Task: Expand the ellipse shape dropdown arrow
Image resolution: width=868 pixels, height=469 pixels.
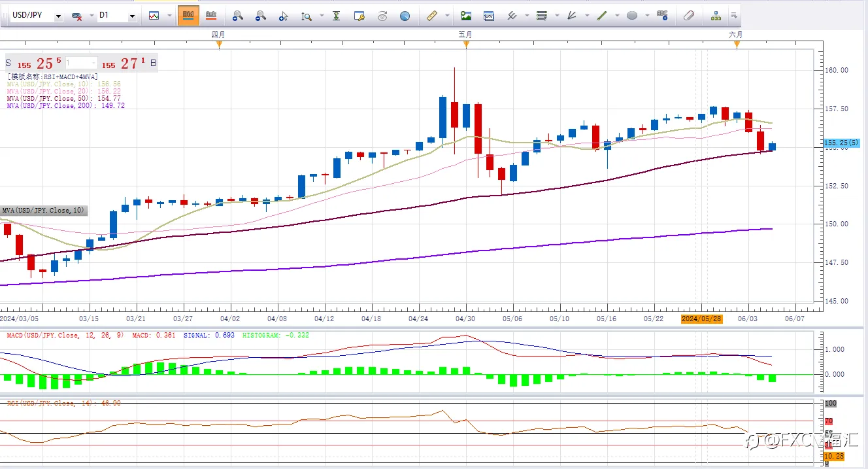Action: click(647, 16)
